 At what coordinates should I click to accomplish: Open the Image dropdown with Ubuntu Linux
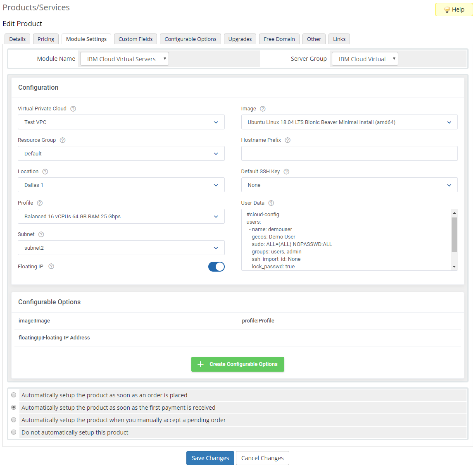[x=350, y=122]
